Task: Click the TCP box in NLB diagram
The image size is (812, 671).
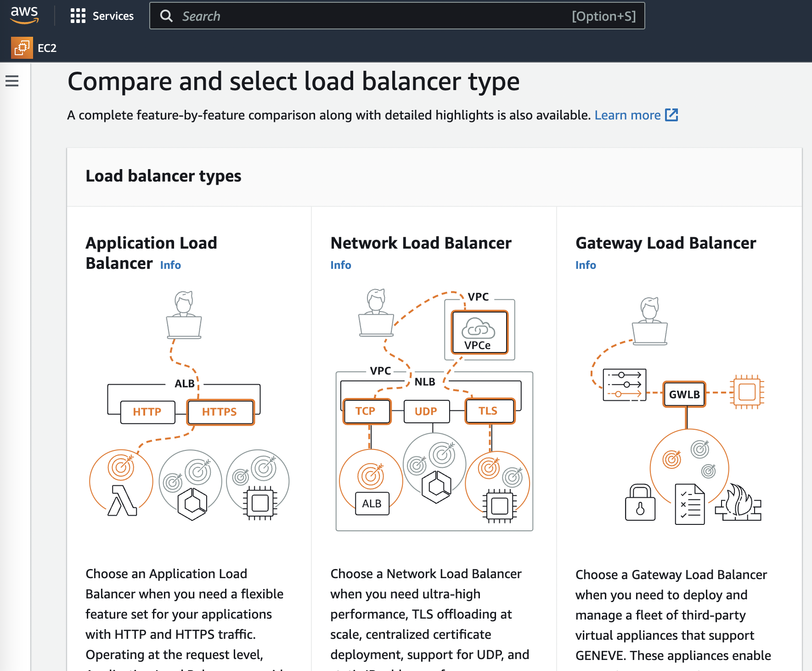Action: tap(367, 411)
